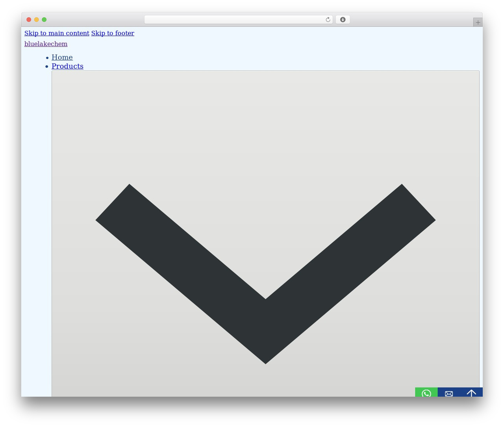The height and width of the screenshot is (427, 504).
Task: Close the browser window with red button
Action: [x=29, y=20]
